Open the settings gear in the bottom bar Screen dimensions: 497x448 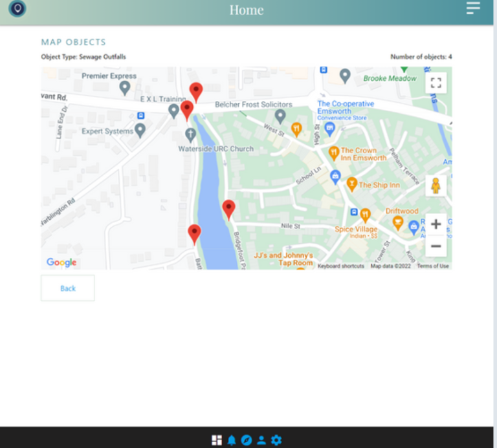pyautogui.click(x=276, y=440)
